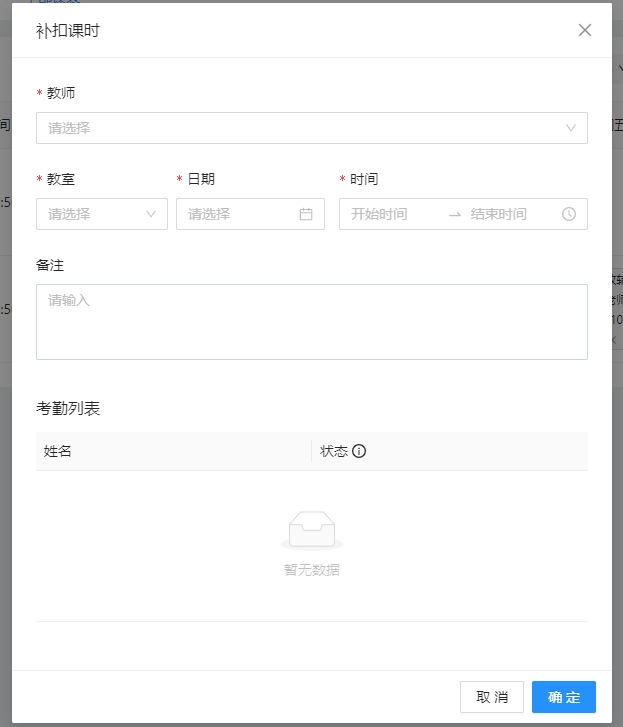Select the 结束时间 end time input
Screen dimensions: 623x727
pos(506,214)
